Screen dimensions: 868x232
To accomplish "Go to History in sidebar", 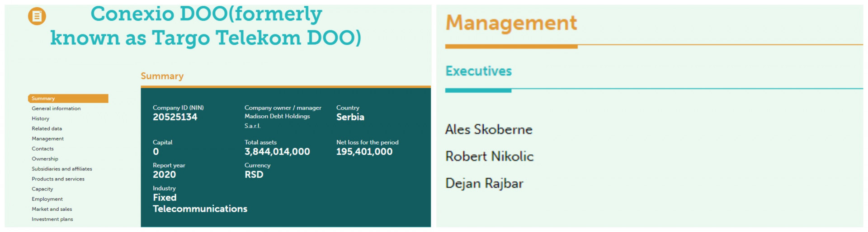I will [40, 118].
